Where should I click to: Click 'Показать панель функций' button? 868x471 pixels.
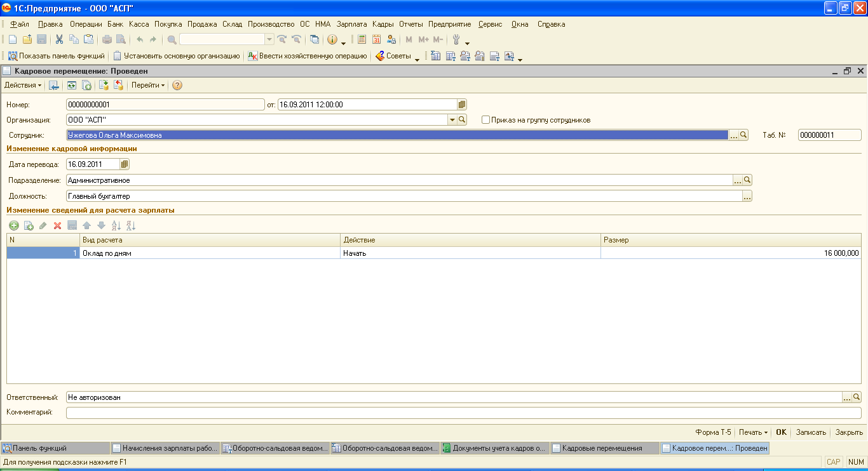56,56
